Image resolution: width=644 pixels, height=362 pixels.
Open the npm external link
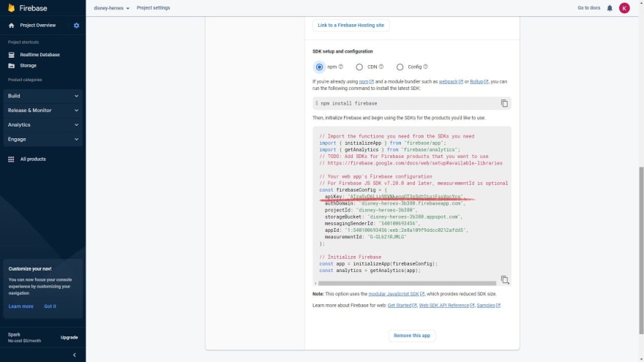pyautogui.click(x=366, y=82)
